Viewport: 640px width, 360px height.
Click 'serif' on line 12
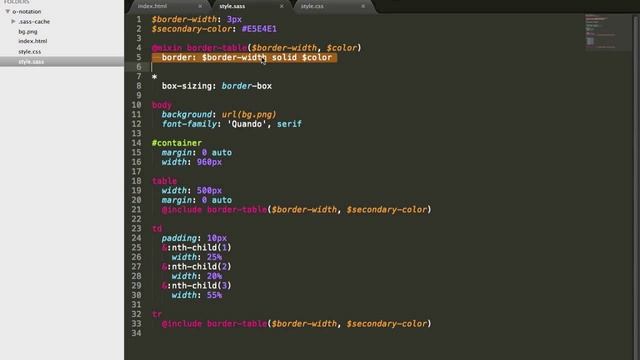[289, 124]
